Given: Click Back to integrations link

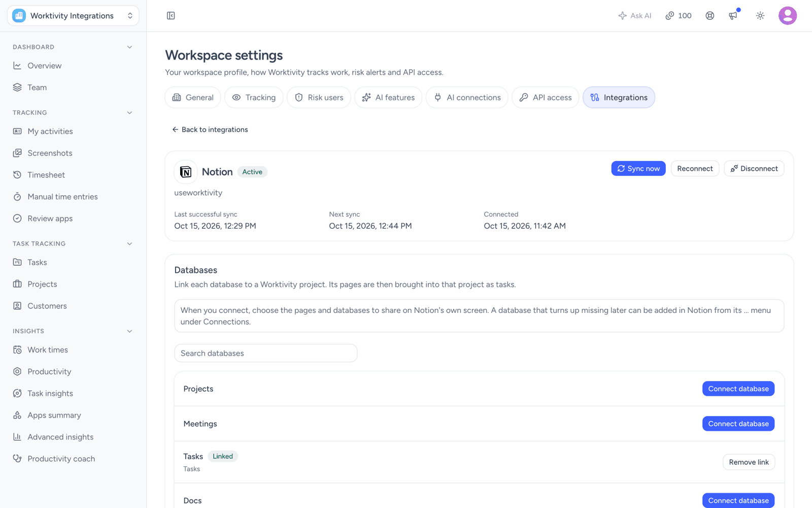Looking at the screenshot, I should click(x=210, y=130).
